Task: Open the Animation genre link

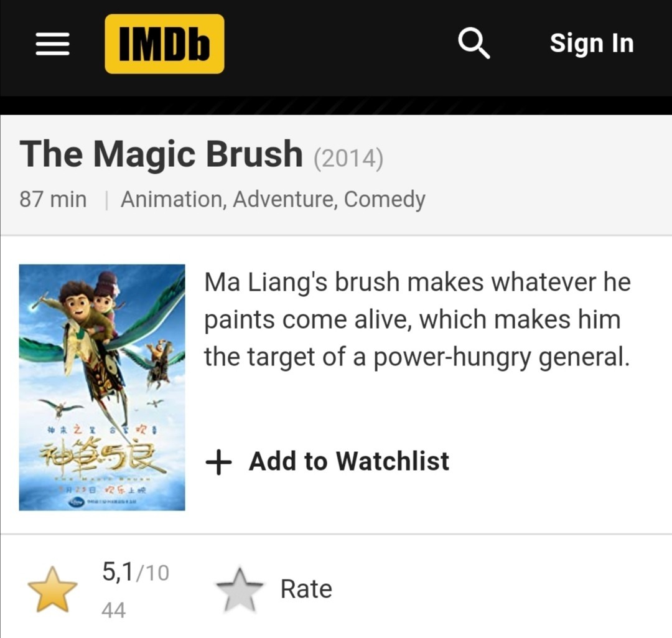Action: coord(171,200)
